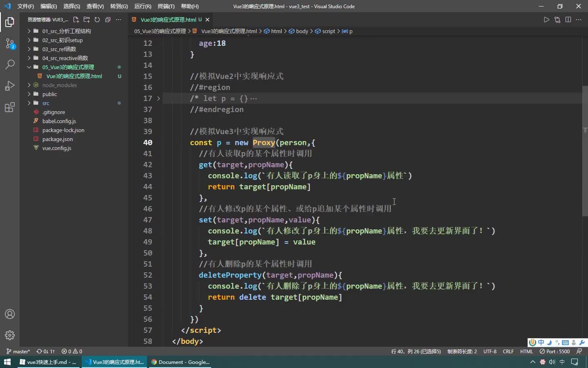The width and height of the screenshot is (588, 368).
Task: Open the taskbar notification center
Action: click(x=575, y=362)
